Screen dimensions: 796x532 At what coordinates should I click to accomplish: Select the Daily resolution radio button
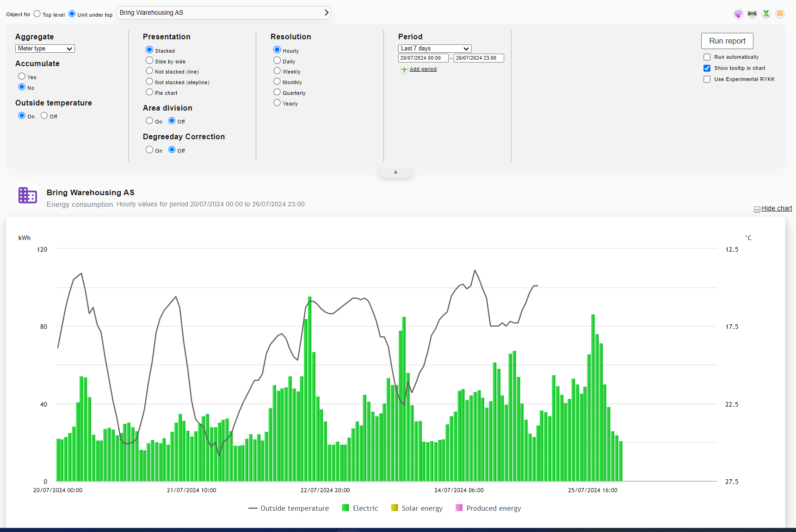click(x=277, y=61)
